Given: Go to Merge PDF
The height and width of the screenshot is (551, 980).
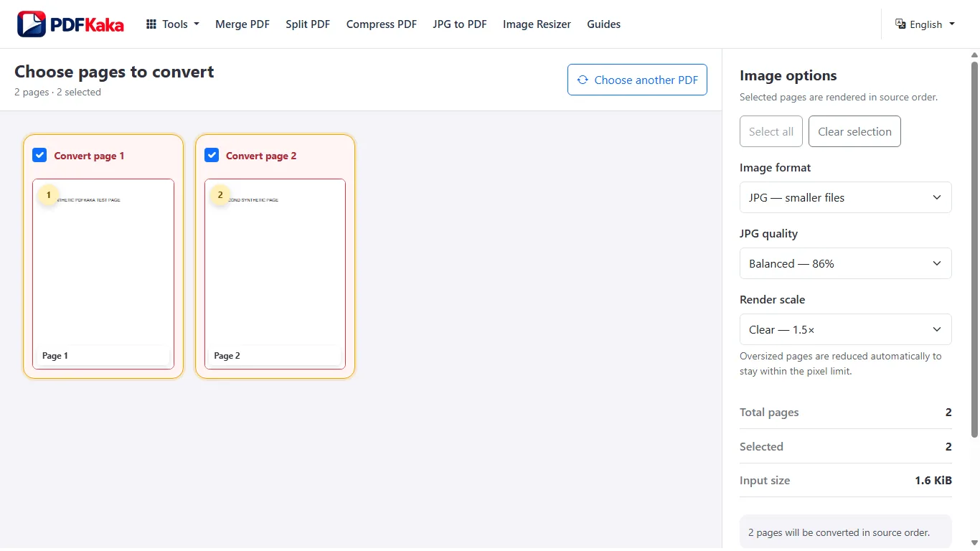Looking at the screenshot, I should 242,24.
